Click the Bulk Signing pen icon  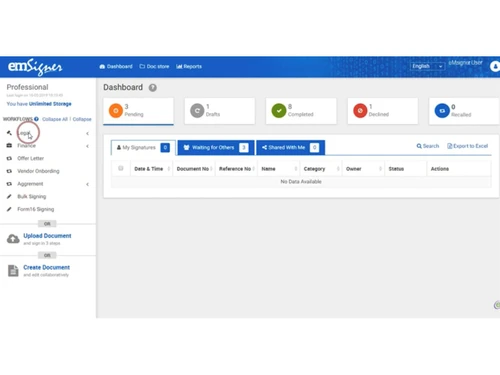click(9, 196)
